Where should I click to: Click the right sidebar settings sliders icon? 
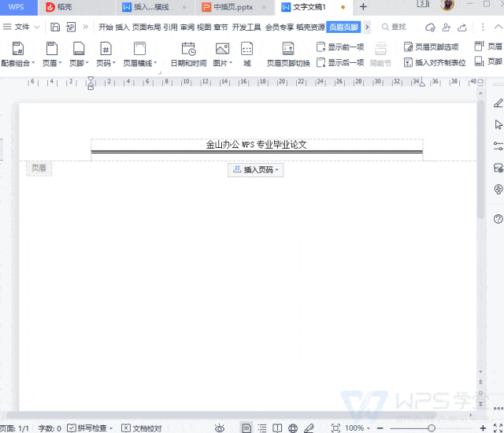pyautogui.click(x=498, y=146)
